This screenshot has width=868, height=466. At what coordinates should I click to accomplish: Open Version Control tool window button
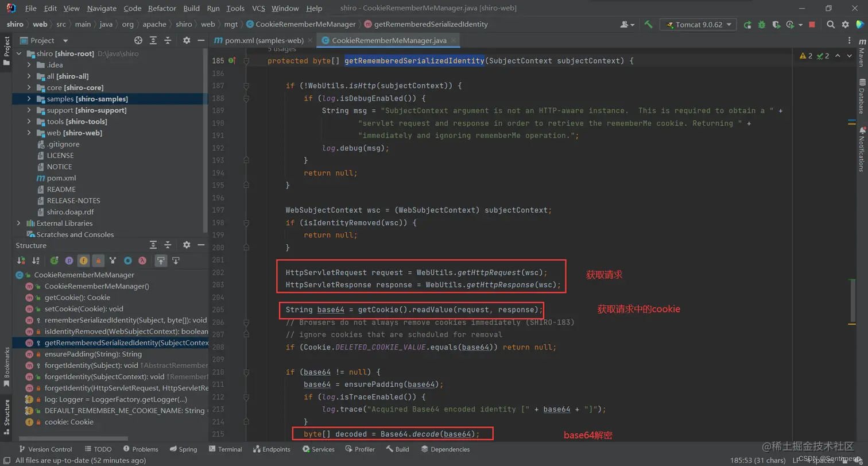click(x=45, y=449)
